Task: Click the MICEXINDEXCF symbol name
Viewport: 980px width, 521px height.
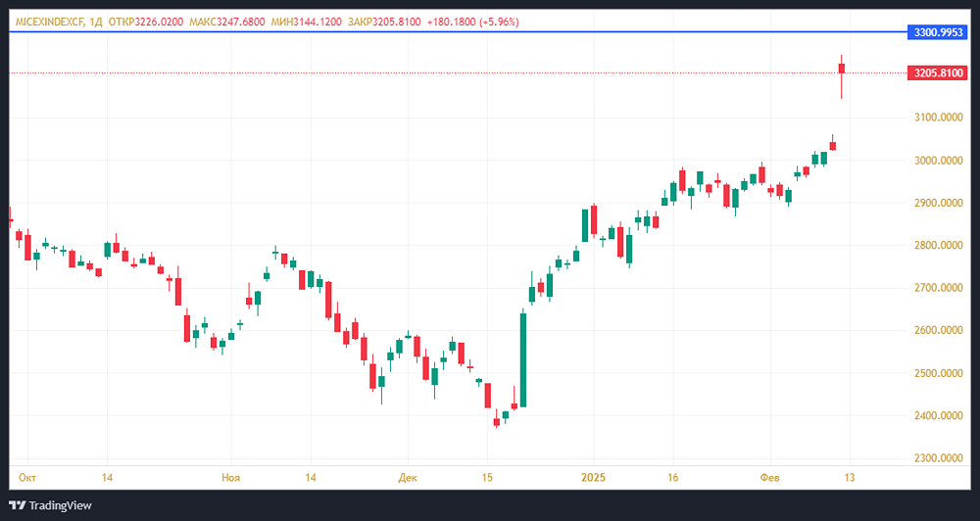Action: point(49,22)
